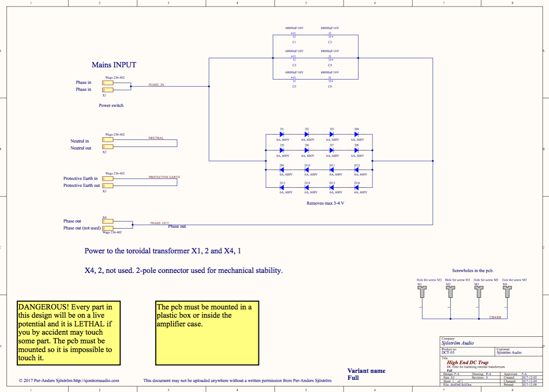
Task: Select pin 2 of connector X3
Action: (108, 186)
